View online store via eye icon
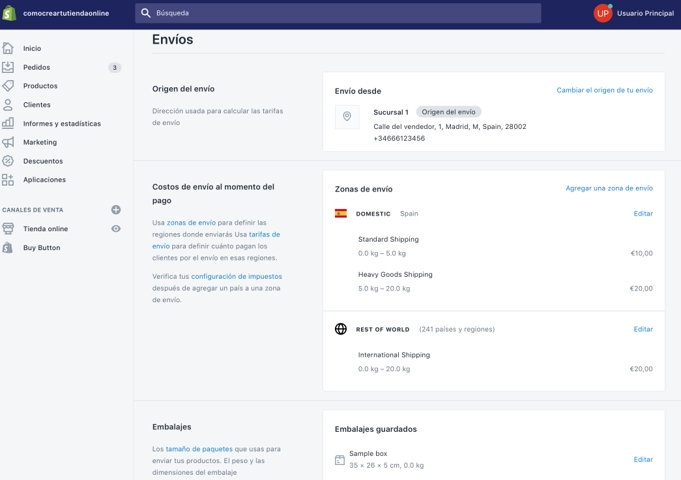 pos(116,229)
